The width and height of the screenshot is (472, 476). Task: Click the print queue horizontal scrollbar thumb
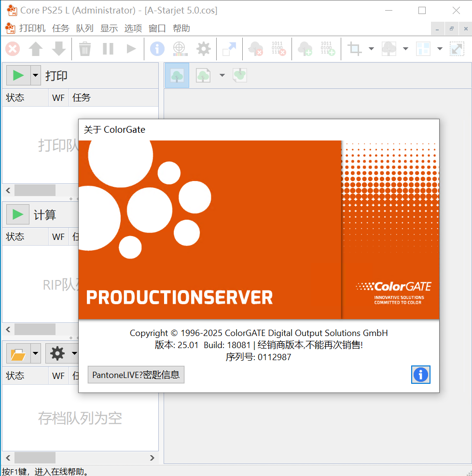point(35,191)
